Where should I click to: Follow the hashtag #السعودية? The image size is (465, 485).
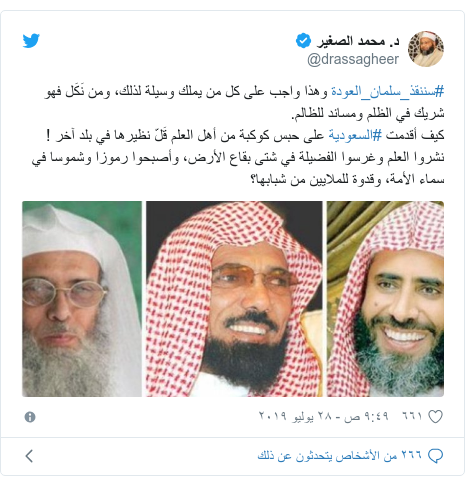point(355,135)
